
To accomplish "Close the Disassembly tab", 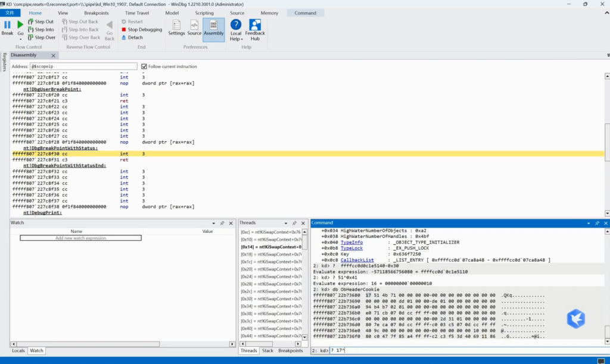I will click(53, 55).
